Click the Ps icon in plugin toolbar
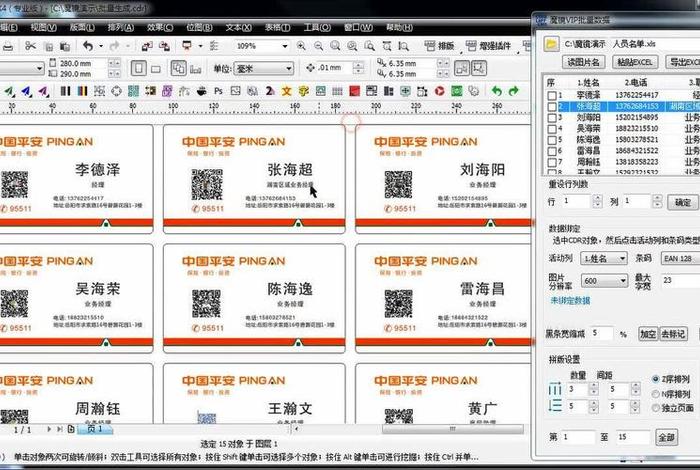 pos(218,91)
